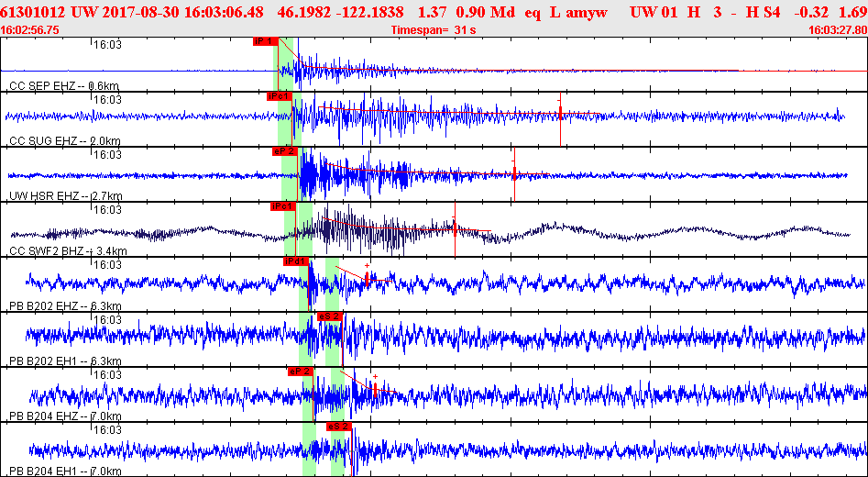Image resolution: width=868 pixels, height=477 pixels.
Task: Click the window start time 16:02:56.75
Action: [30, 30]
